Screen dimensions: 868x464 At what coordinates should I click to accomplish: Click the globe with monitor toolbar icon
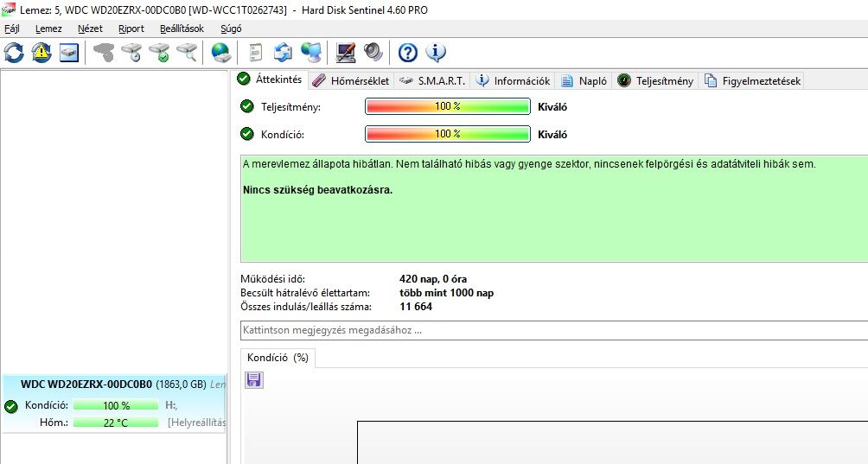pos(311,53)
